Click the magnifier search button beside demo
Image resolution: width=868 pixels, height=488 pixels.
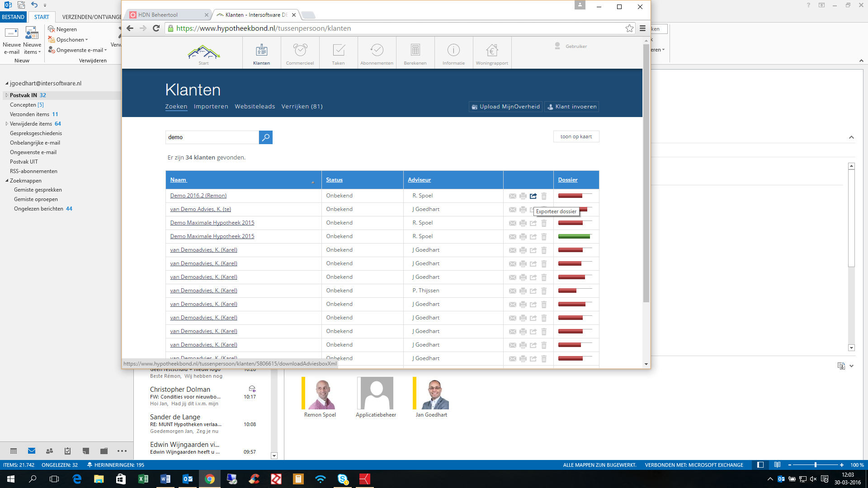265,137
